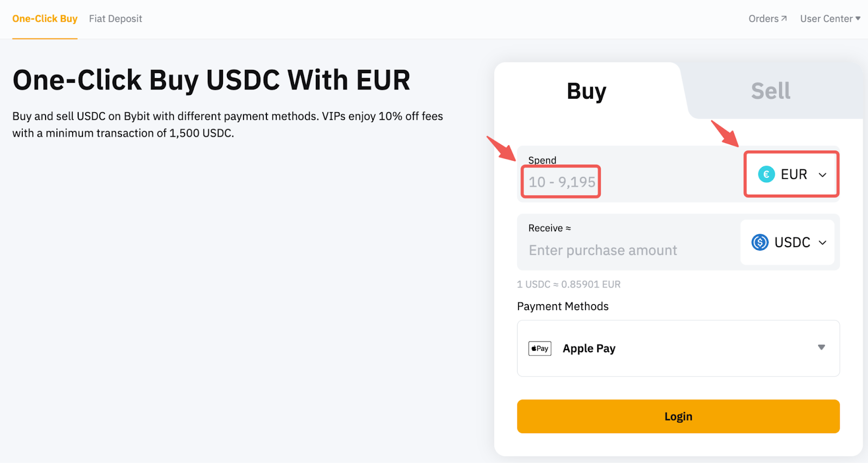Switch to the Sell tab
Viewport: 868px width, 463px height.
point(770,91)
